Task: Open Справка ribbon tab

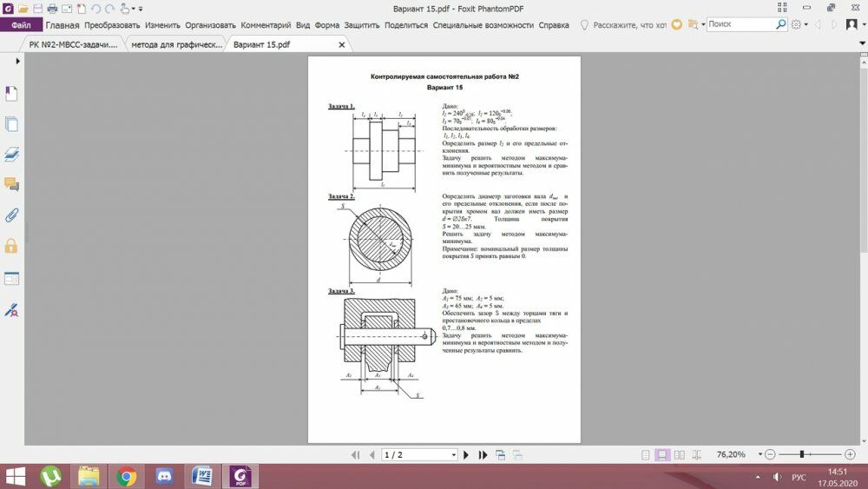Action: pos(554,25)
